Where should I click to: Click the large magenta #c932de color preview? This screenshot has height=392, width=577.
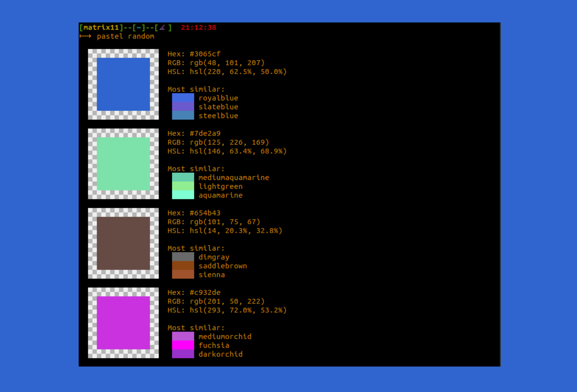[123, 323]
